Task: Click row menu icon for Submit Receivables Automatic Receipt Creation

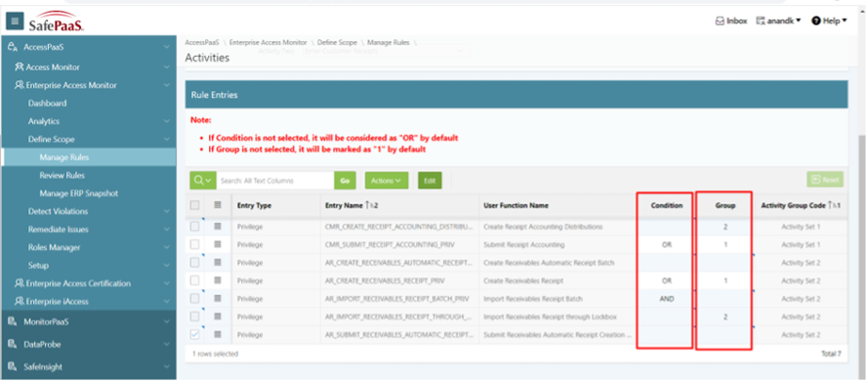Action: point(218,334)
